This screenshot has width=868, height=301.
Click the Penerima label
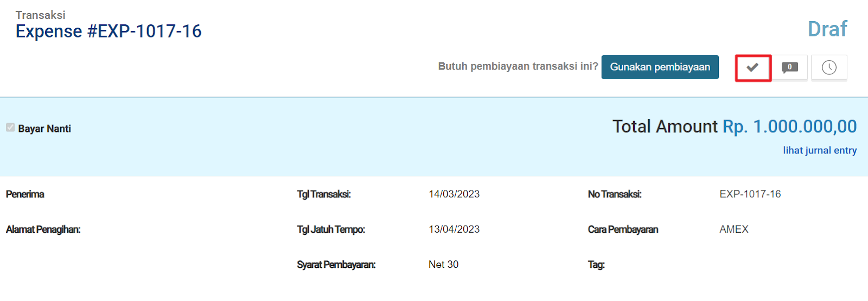click(x=25, y=194)
